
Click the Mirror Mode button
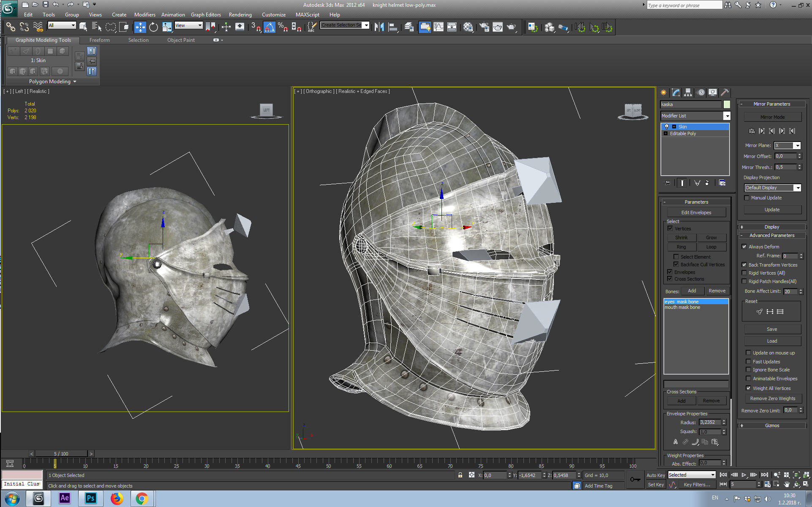(773, 117)
